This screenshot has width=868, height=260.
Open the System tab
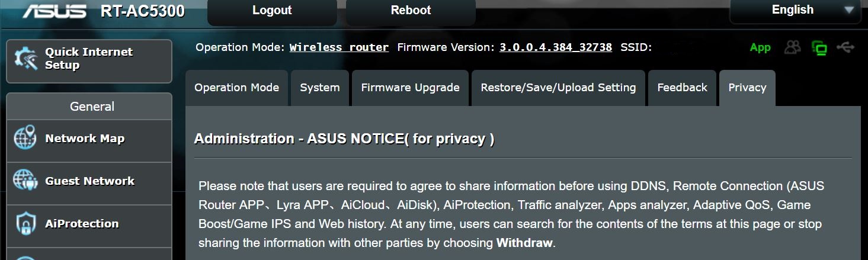(x=320, y=88)
